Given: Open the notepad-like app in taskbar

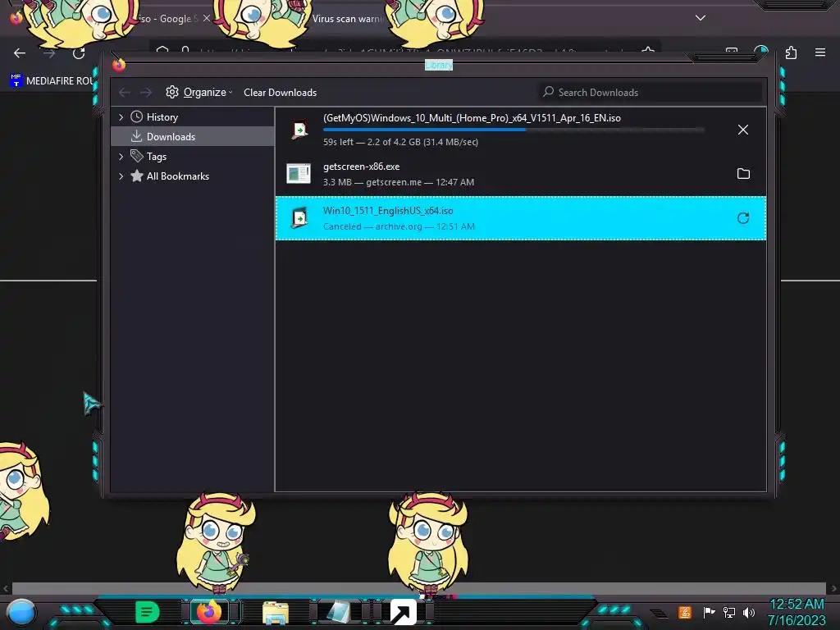Looking at the screenshot, I should (339, 612).
